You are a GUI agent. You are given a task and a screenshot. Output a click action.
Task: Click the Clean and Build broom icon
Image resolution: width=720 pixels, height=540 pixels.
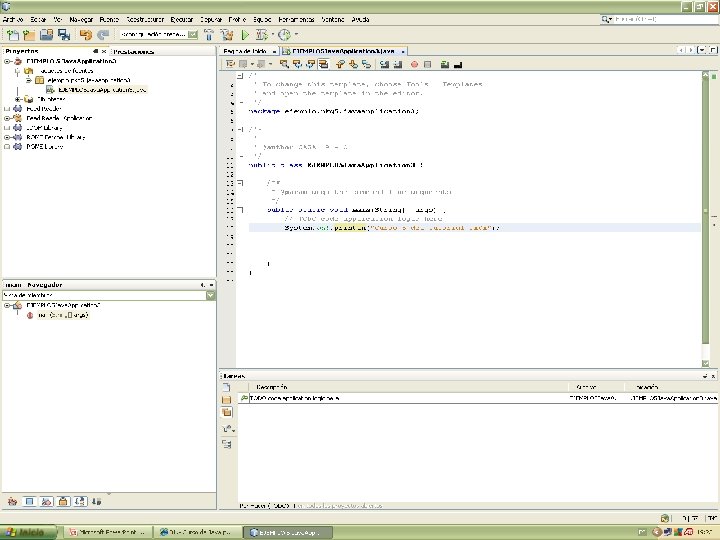click(x=228, y=35)
